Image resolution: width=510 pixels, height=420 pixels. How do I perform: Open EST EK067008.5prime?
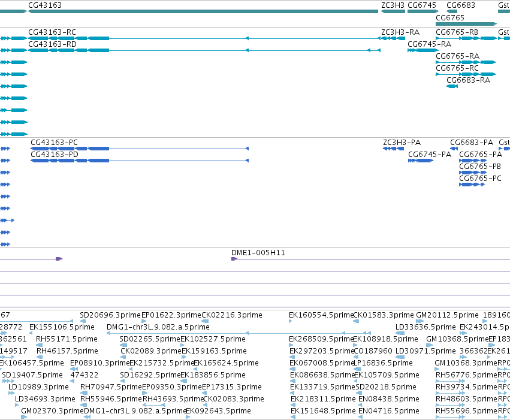[321, 364]
